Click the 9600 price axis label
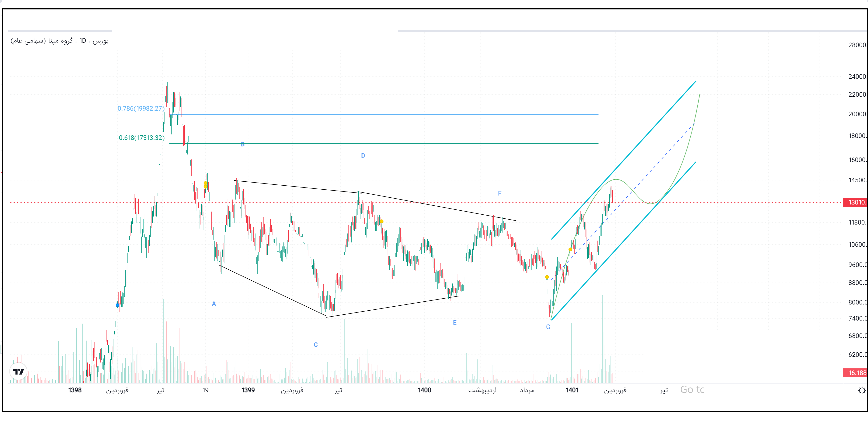This screenshot has width=868, height=425. pyautogui.click(x=858, y=265)
